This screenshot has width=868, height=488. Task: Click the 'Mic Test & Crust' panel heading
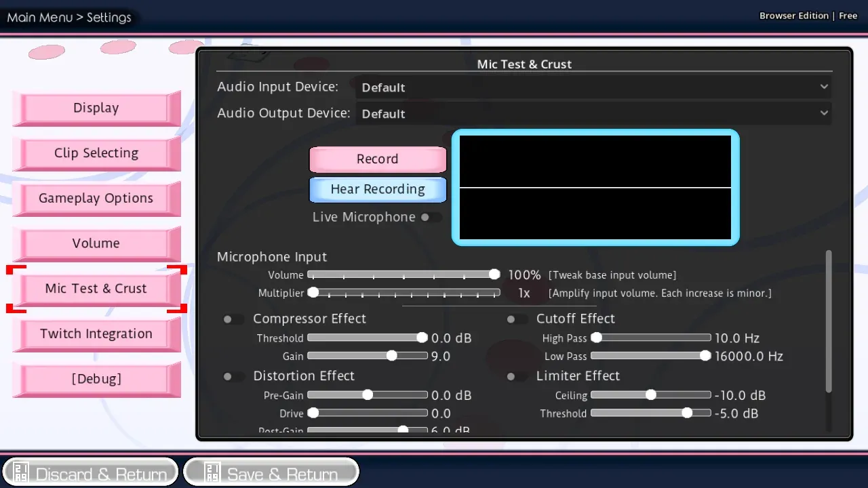click(x=524, y=64)
